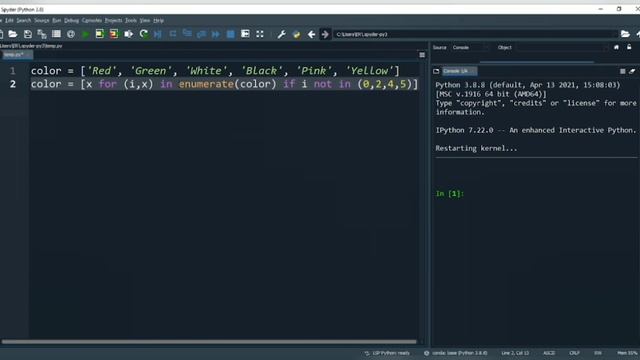Continue debugger execution icon

pos(216,34)
